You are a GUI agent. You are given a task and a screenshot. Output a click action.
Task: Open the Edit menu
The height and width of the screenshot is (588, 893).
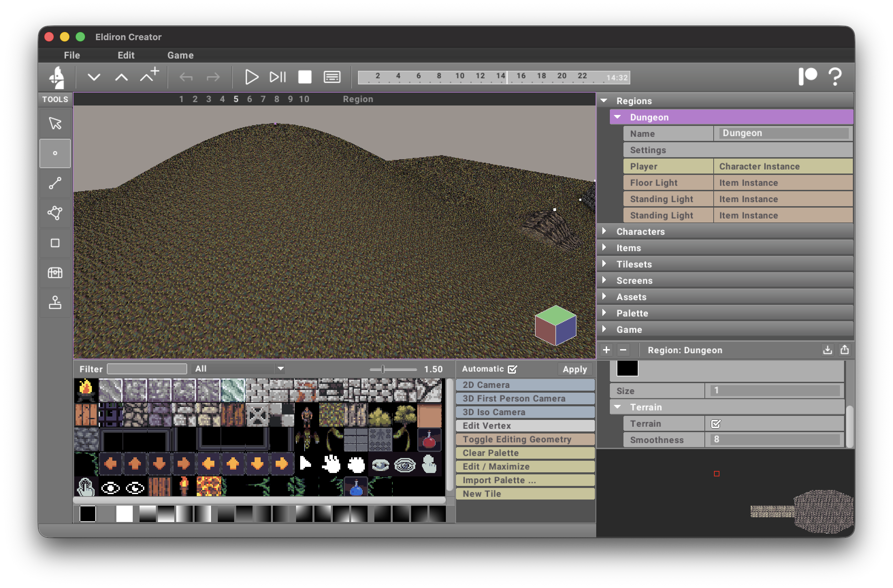click(126, 55)
